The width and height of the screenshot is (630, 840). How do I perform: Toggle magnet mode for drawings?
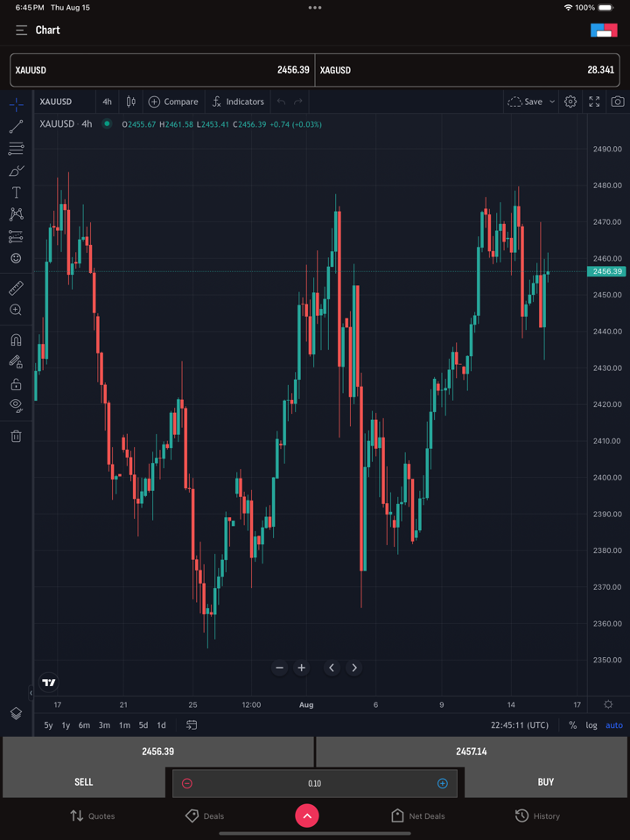pyautogui.click(x=16, y=340)
